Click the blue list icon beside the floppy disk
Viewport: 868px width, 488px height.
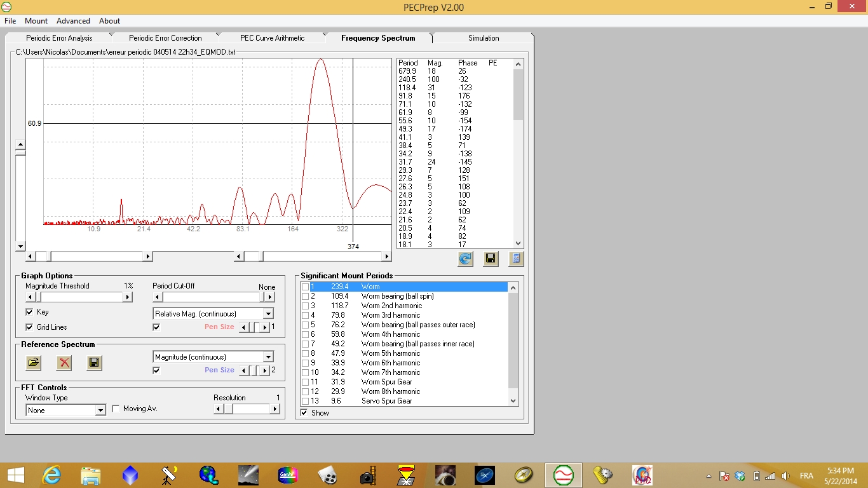point(516,259)
